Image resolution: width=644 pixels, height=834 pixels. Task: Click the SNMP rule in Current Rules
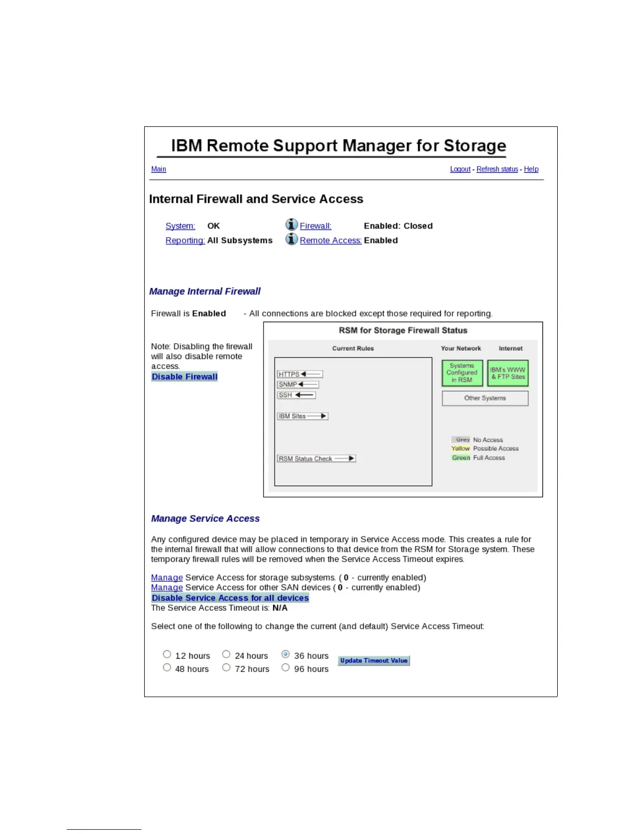click(x=298, y=385)
